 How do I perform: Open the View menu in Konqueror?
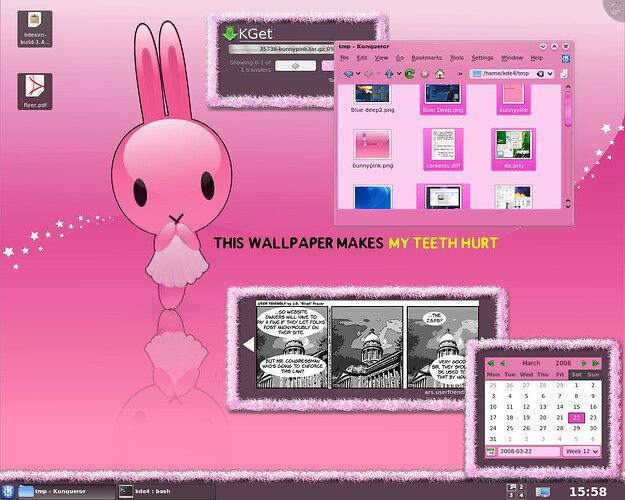tap(381, 58)
